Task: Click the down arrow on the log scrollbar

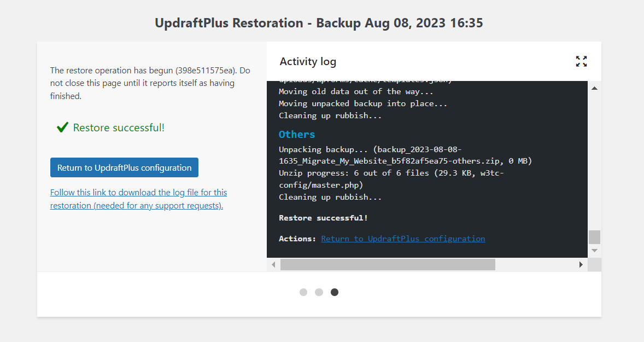Action: click(594, 250)
